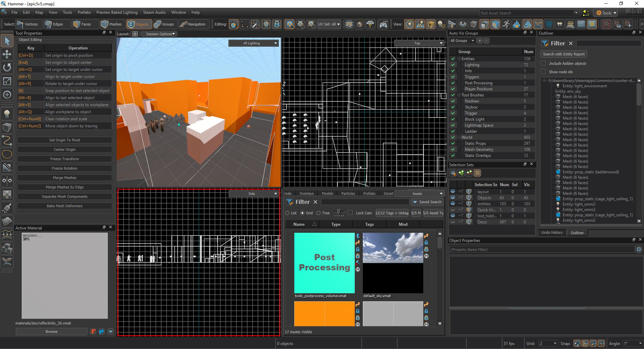This screenshot has width=644, height=349.
Task: Click the four-pane layout icon
Action: (135, 34)
